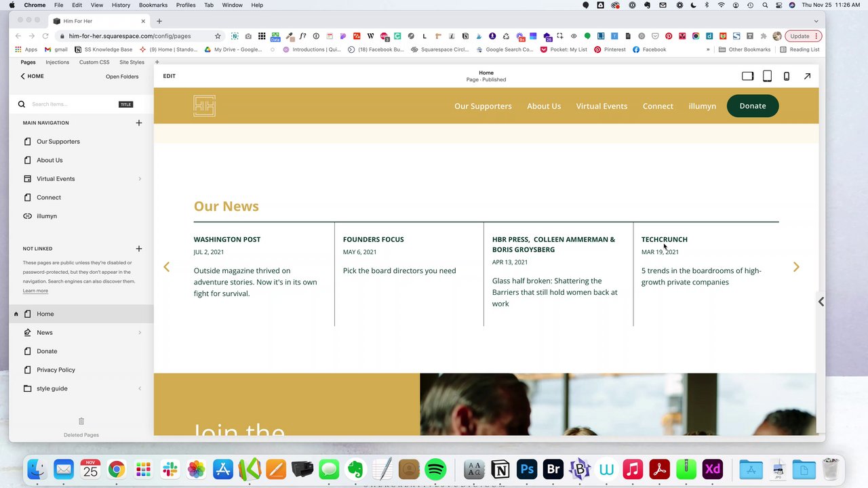
Task: Bookmark this page with the star icon
Action: (218, 36)
